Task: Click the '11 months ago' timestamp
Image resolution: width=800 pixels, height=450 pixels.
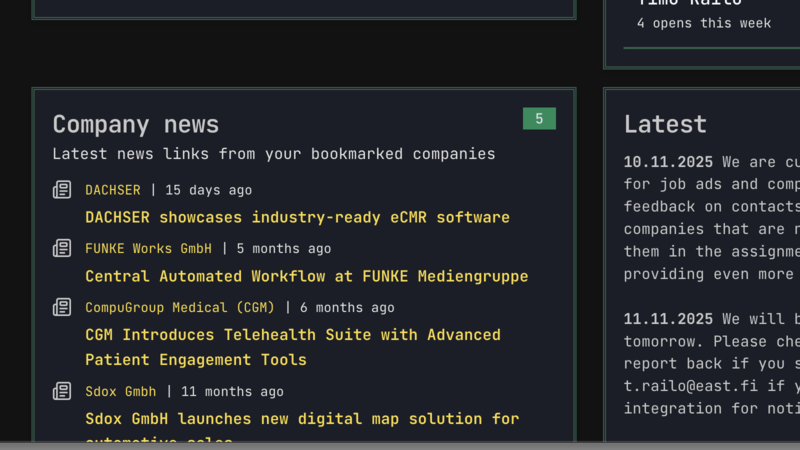Action: tap(232, 391)
